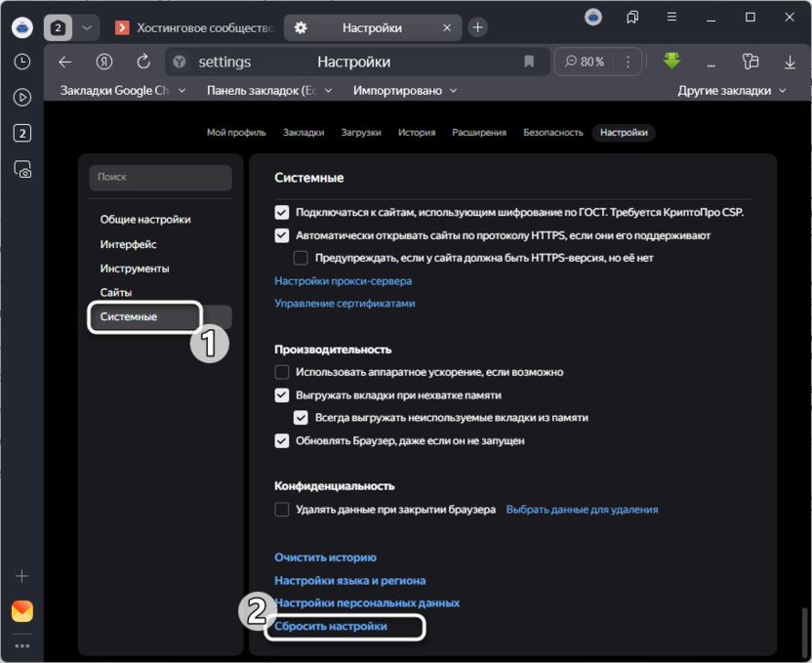Open the downloads arrow icon
Viewport: 812px width, 663px height.
click(790, 62)
